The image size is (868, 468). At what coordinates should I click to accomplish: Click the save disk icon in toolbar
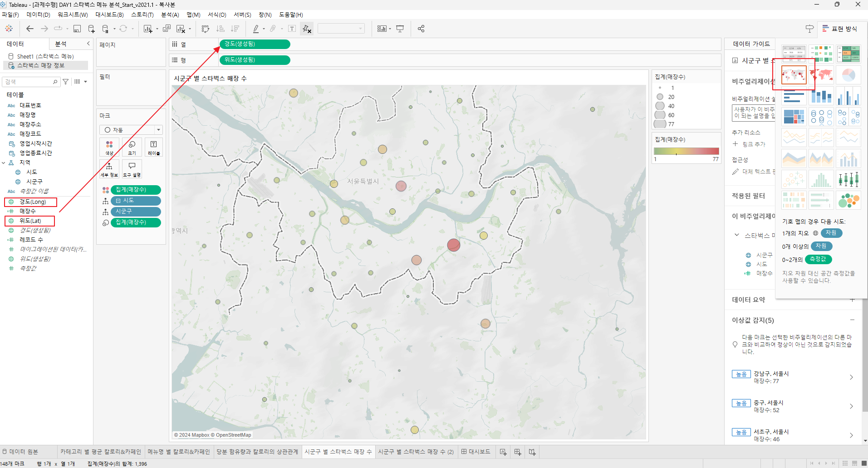point(77,29)
